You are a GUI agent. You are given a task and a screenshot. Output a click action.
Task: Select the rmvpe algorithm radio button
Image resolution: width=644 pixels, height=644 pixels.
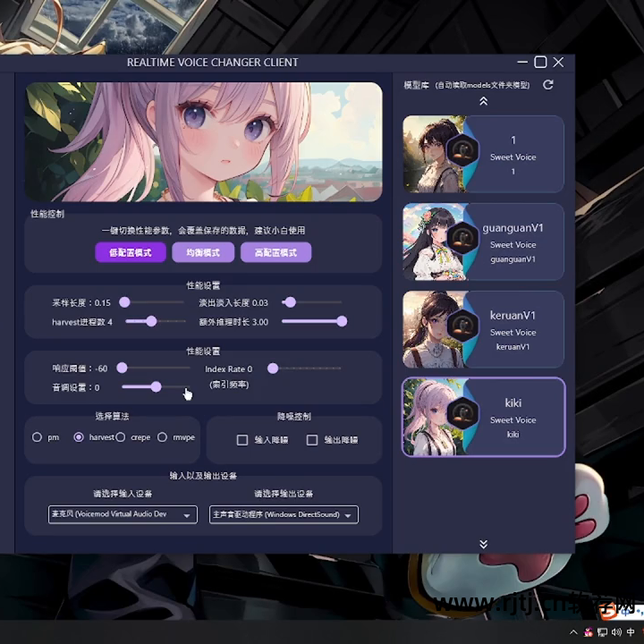(x=162, y=437)
